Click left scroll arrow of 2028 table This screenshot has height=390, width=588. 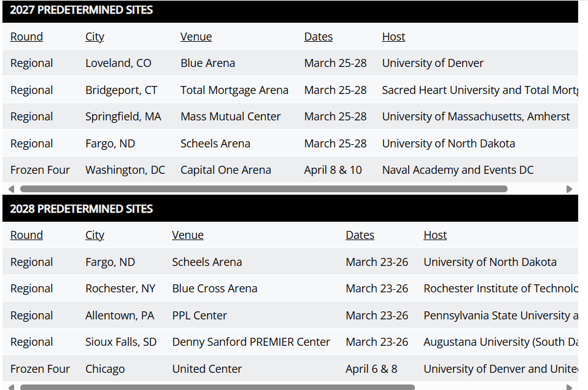click(11, 387)
